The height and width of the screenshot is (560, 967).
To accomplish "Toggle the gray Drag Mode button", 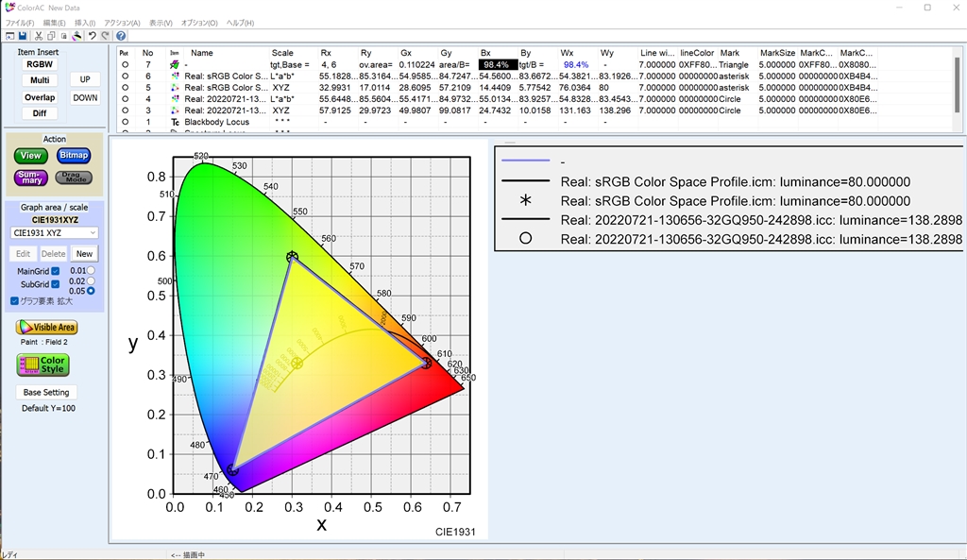I will (x=74, y=178).
